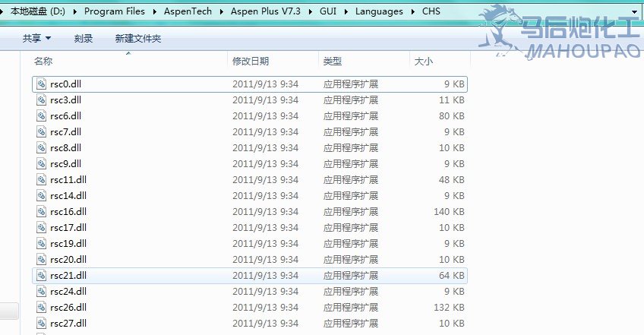644x335 pixels.
Task: Click the rsc16.dll file icon
Action: (x=41, y=212)
